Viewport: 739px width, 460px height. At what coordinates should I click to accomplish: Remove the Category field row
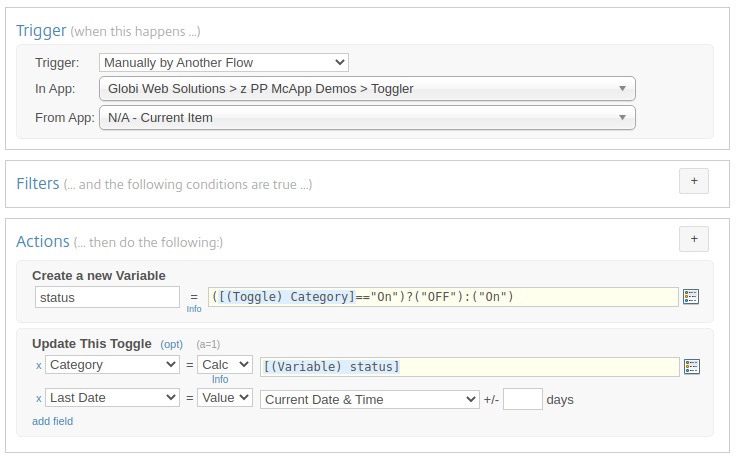39,366
